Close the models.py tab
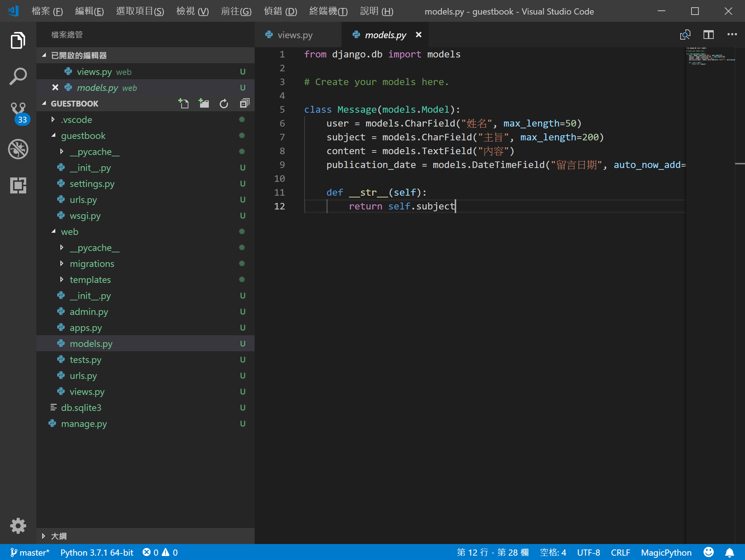 [419, 35]
